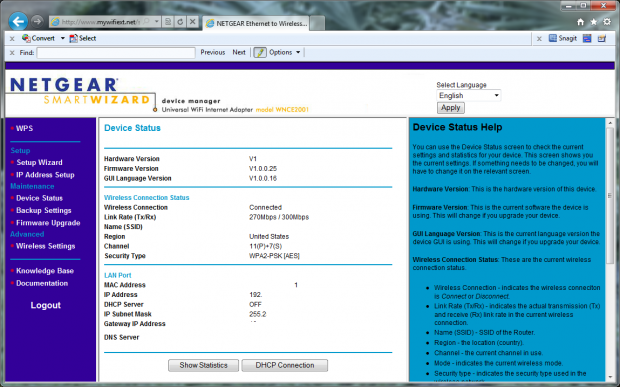Click the browser Forward arrow button
The image size is (620, 387).
pyautogui.click(x=37, y=21)
